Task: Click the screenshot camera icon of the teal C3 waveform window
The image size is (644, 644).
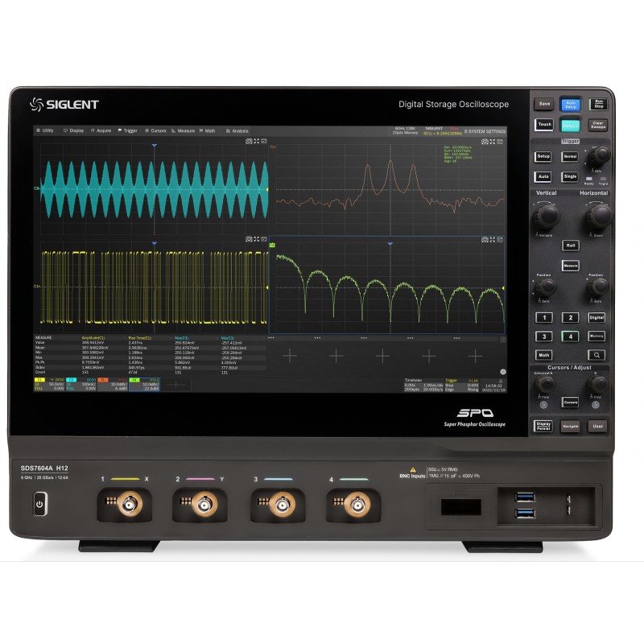Action: pos(249,141)
